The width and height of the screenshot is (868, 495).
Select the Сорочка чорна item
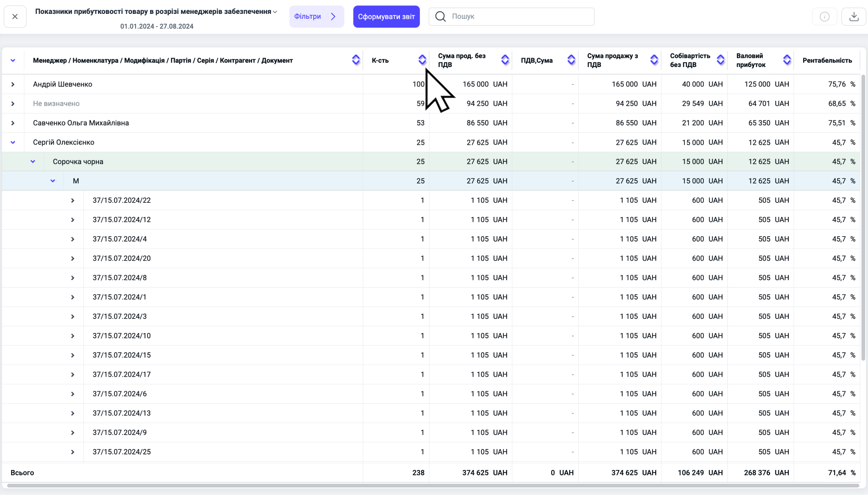(78, 161)
